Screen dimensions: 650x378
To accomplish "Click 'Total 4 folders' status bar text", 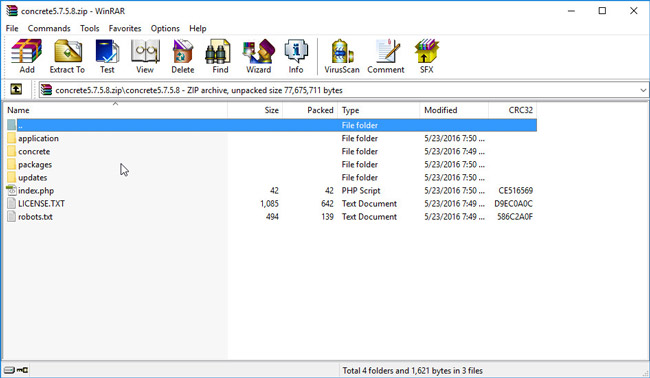I will pos(412,371).
